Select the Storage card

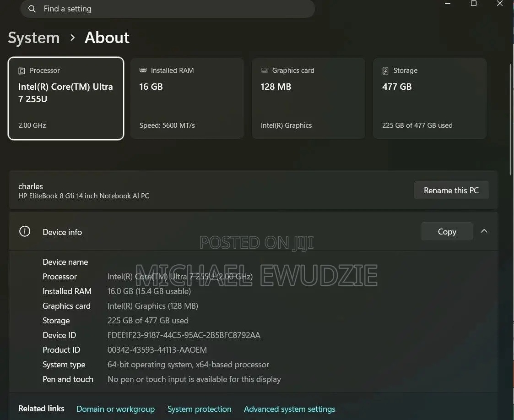click(x=430, y=98)
